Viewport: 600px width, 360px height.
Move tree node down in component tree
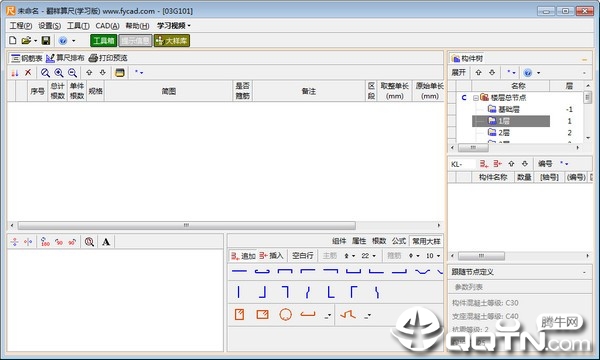(x=492, y=72)
